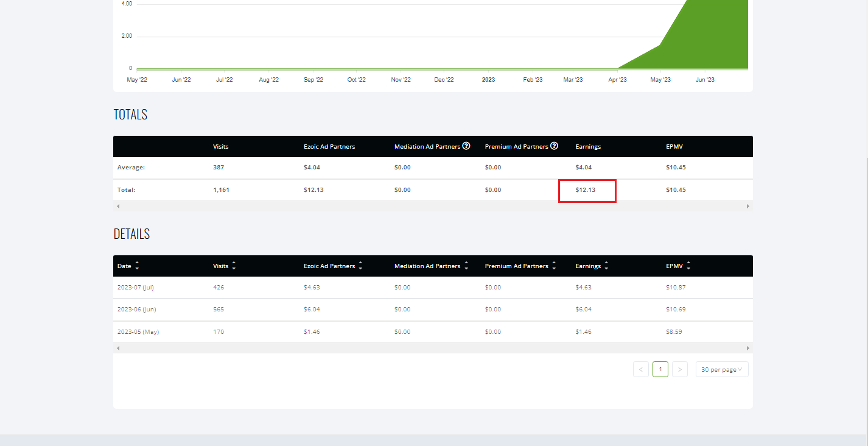The image size is (868, 446).
Task: Click the Average row label
Action: (131, 168)
